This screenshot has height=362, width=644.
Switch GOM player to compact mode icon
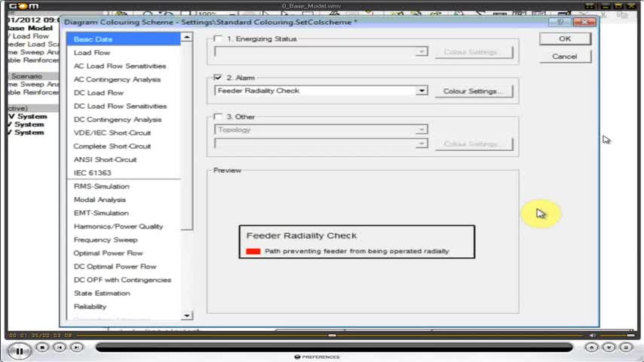pos(590,6)
